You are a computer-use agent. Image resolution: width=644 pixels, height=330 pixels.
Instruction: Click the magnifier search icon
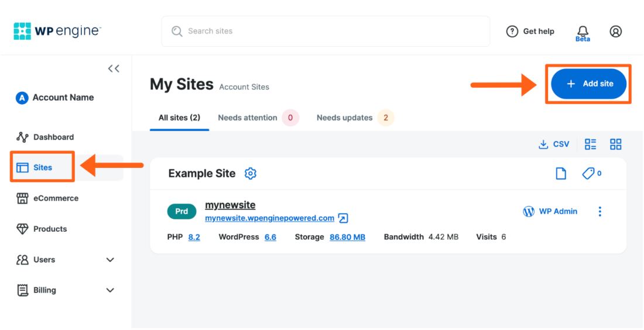pyautogui.click(x=177, y=31)
